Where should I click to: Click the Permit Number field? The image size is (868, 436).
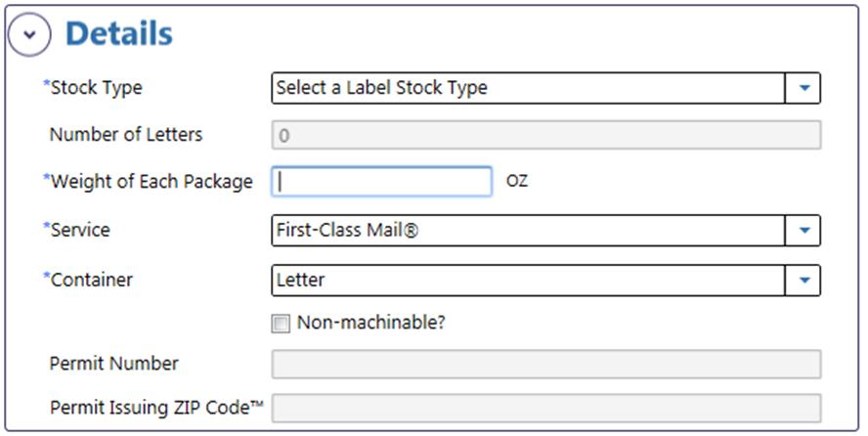(x=545, y=364)
